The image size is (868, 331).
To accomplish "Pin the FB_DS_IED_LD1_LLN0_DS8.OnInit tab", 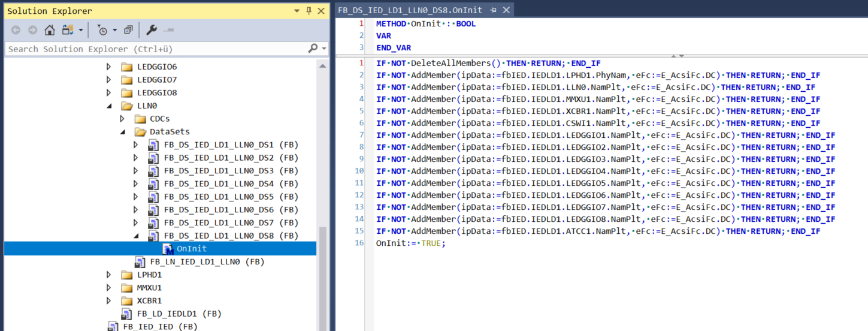I will click(494, 10).
